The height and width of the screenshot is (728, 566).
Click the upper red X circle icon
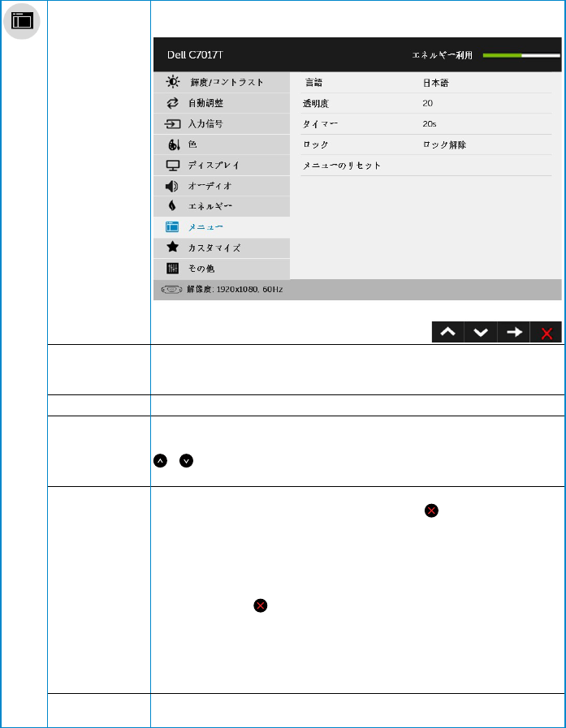pyautogui.click(x=431, y=510)
